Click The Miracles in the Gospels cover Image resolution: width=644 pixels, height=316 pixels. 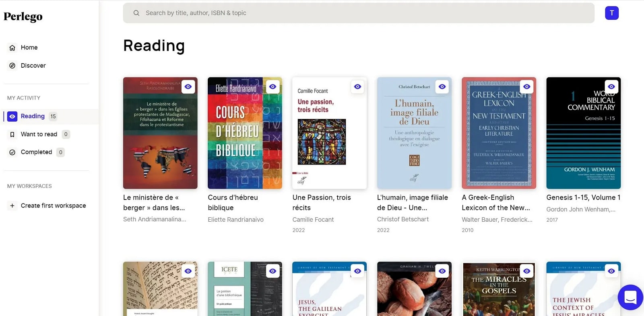click(499, 289)
